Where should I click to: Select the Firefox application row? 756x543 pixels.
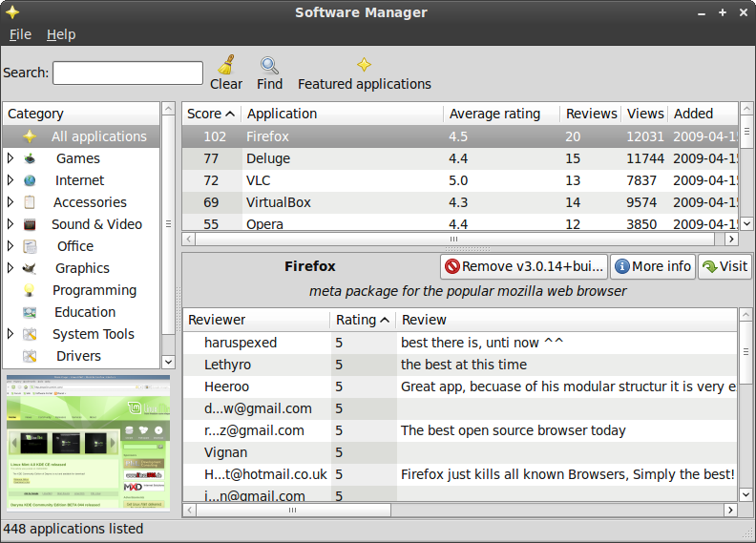(459, 136)
